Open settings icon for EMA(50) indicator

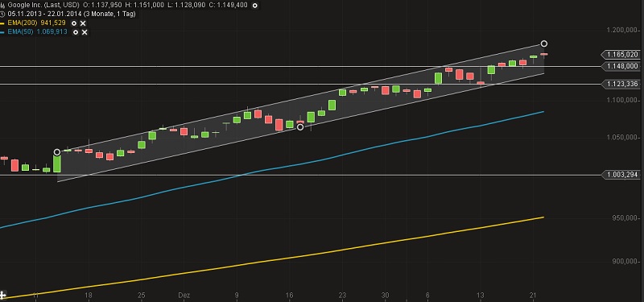76,32
